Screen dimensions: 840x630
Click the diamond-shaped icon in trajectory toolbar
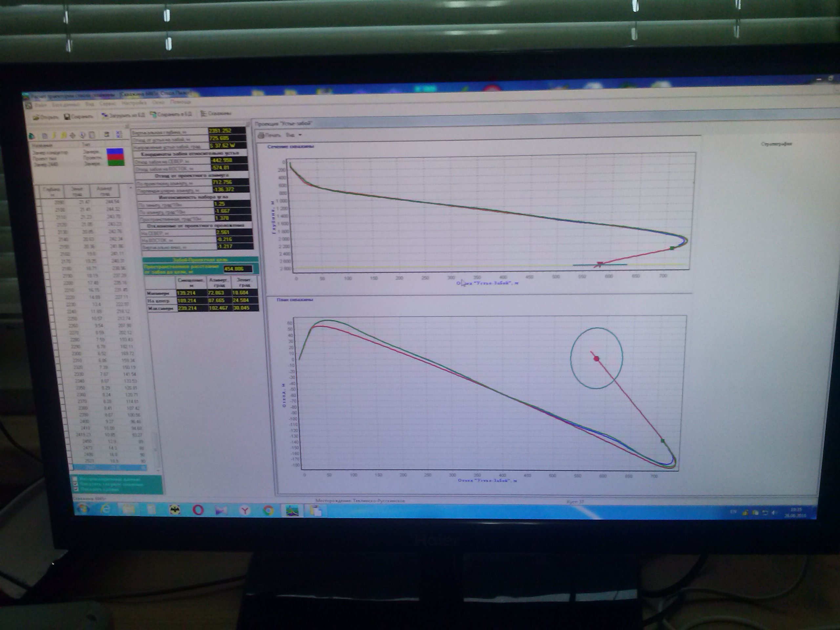pos(73,135)
